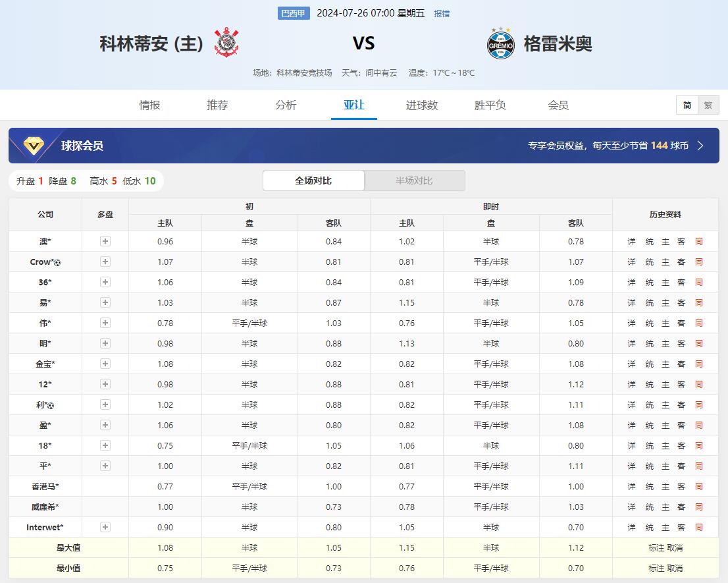Open the 胜平负 tab
Screen dimensions: 728x583
pyautogui.click(x=490, y=105)
